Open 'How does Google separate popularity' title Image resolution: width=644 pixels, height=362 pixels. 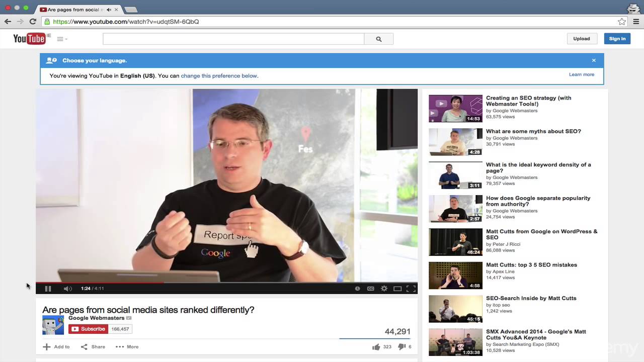click(x=538, y=201)
